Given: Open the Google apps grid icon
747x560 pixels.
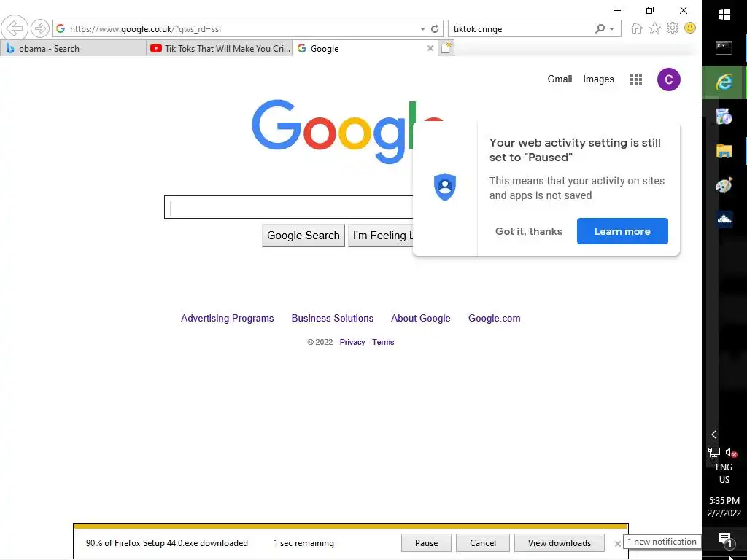Looking at the screenshot, I should click(x=636, y=79).
